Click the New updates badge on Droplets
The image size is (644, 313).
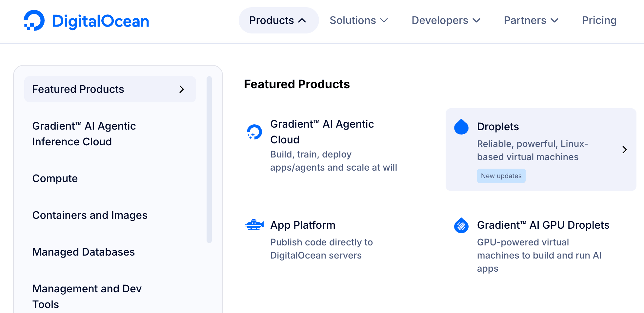501,176
